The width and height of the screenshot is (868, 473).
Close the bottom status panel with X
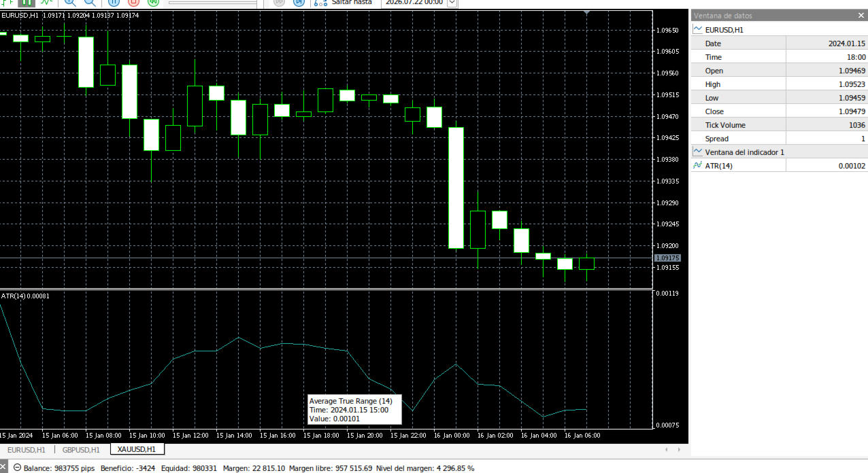[x=3, y=468]
